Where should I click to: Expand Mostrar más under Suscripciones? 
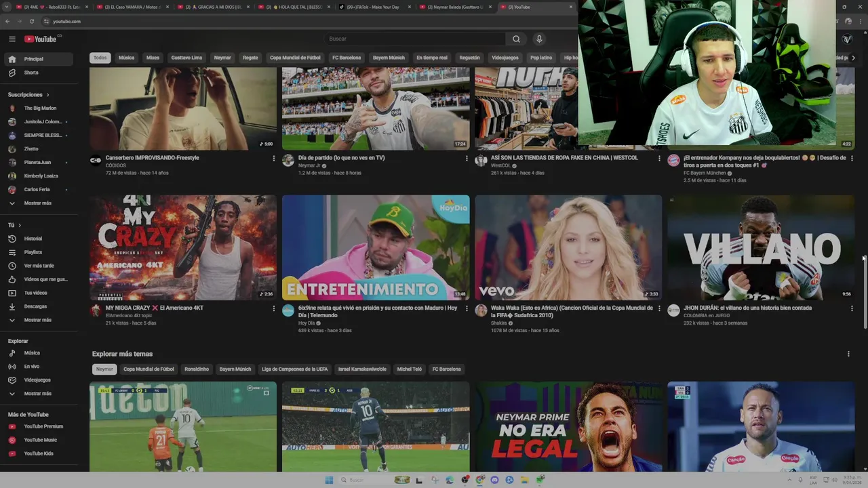pyautogui.click(x=39, y=203)
